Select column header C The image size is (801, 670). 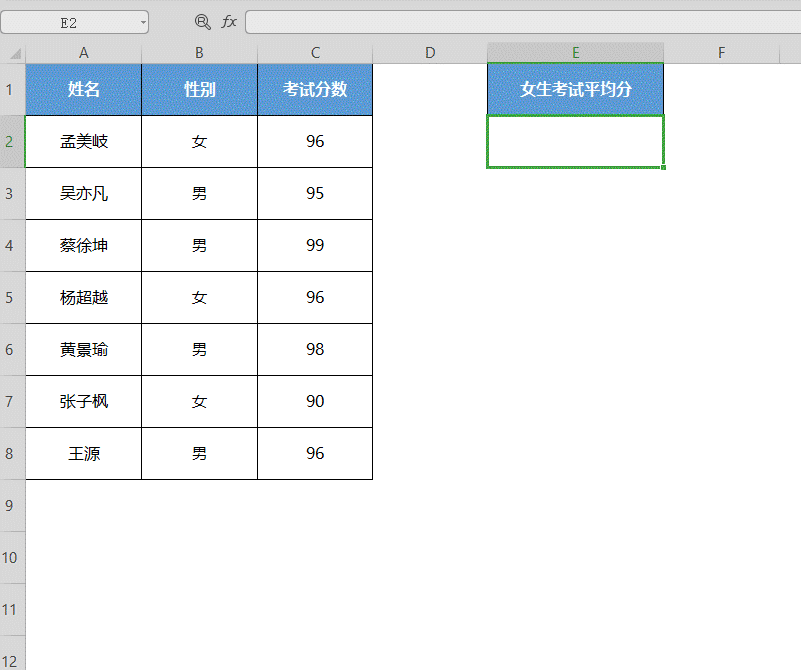point(315,52)
